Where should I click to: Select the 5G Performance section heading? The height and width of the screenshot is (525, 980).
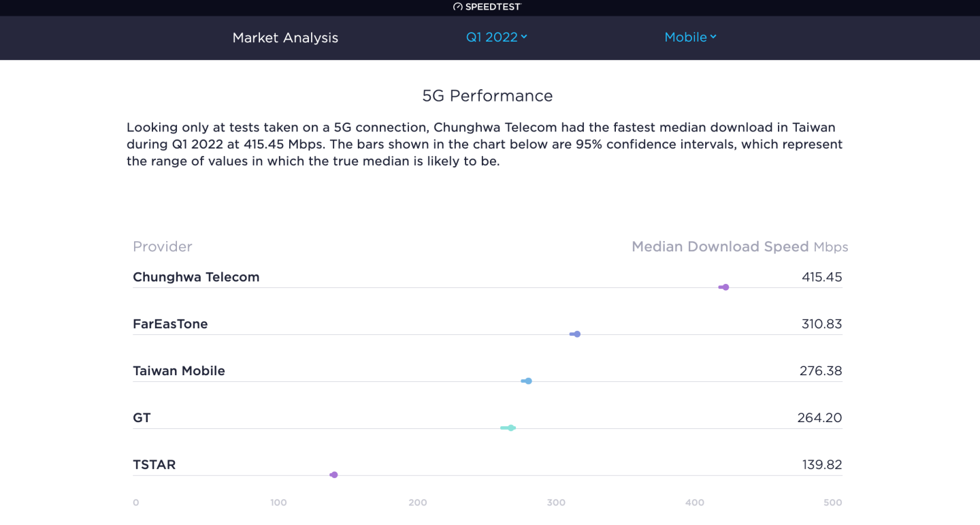pyautogui.click(x=488, y=95)
